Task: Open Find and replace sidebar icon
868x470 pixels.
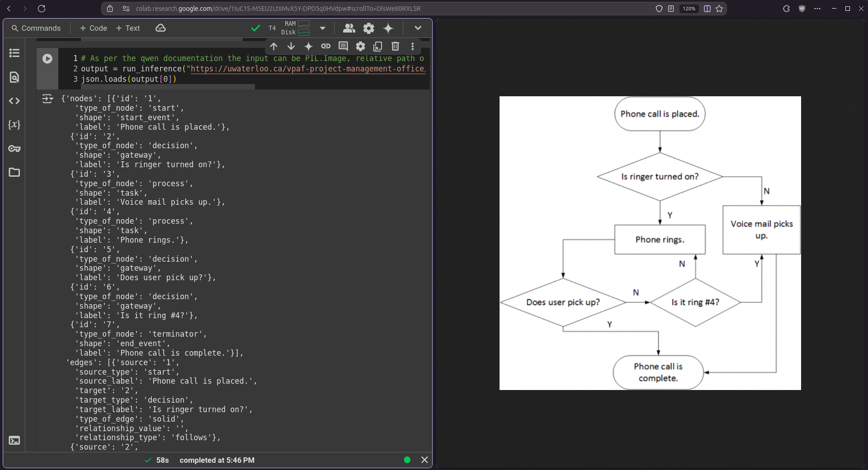Action: 14,77
